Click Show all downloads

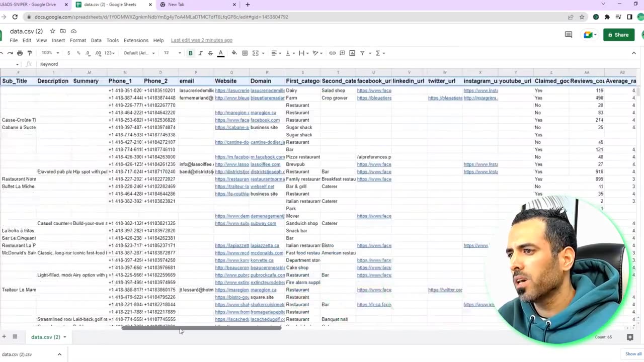point(633,354)
